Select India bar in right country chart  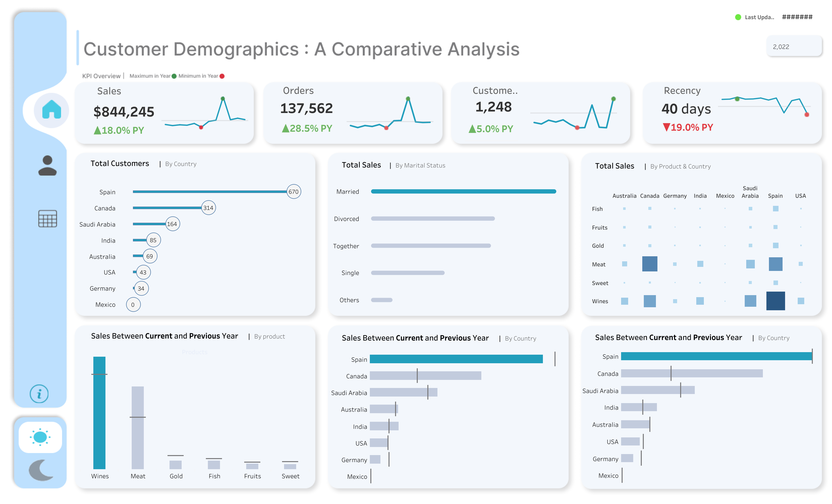click(639, 407)
